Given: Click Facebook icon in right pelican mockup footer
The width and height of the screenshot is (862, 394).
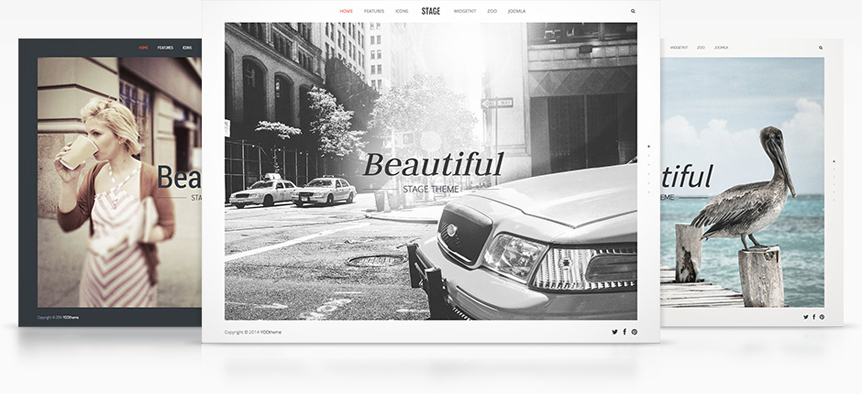Looking at the screenshot, I should [814, 317].
